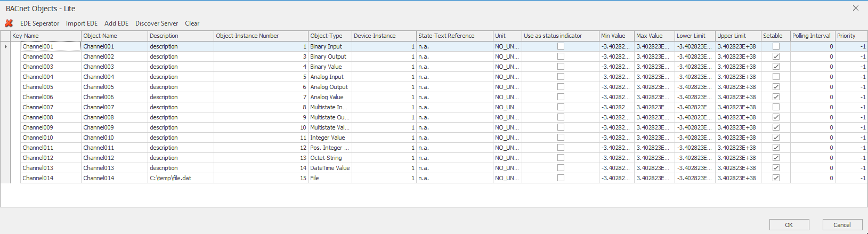Uncheck Setable checkbox for Channel002

[x=776, y=57]
